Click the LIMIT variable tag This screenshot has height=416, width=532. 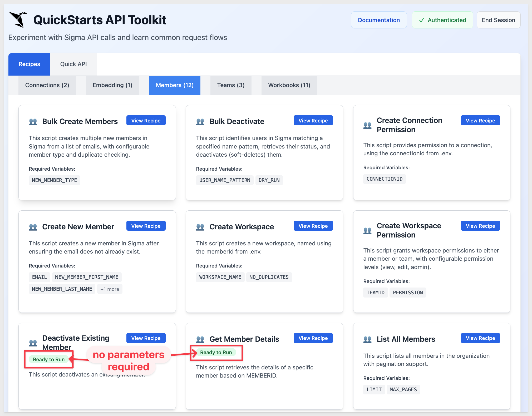point(374,390)
